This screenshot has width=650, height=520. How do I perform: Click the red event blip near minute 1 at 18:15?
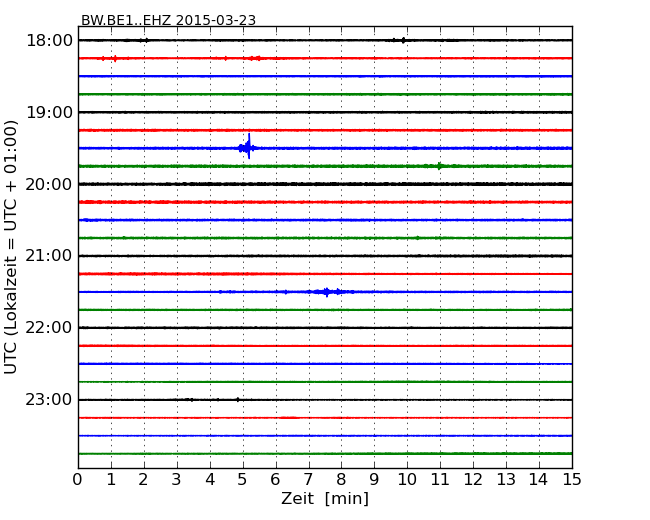(x=115, y=58)
